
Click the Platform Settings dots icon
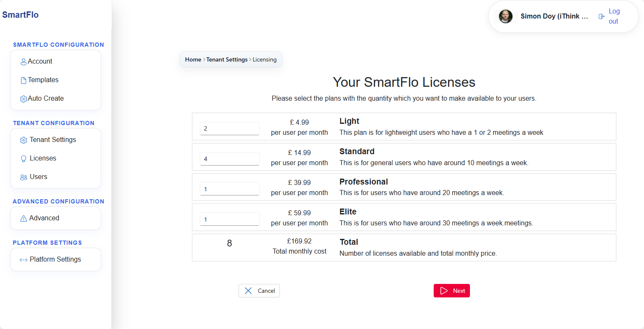coord(24,260)
